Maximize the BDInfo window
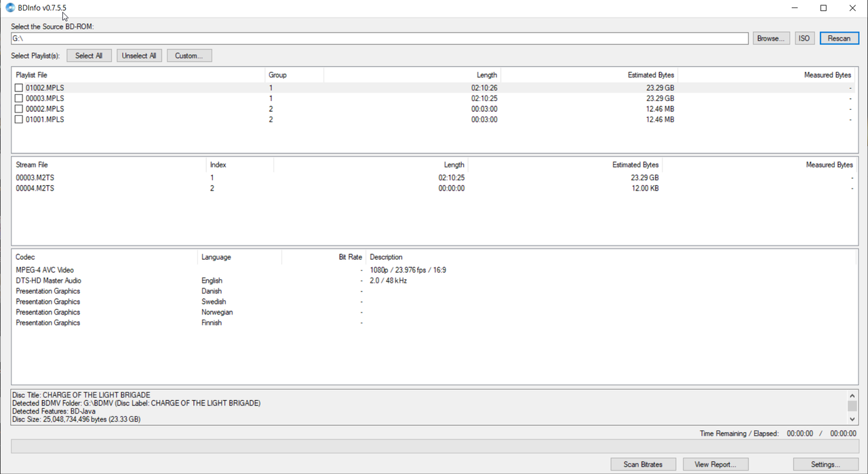The height and width of the screenshot is (474, 868). [x=823, y=8]
